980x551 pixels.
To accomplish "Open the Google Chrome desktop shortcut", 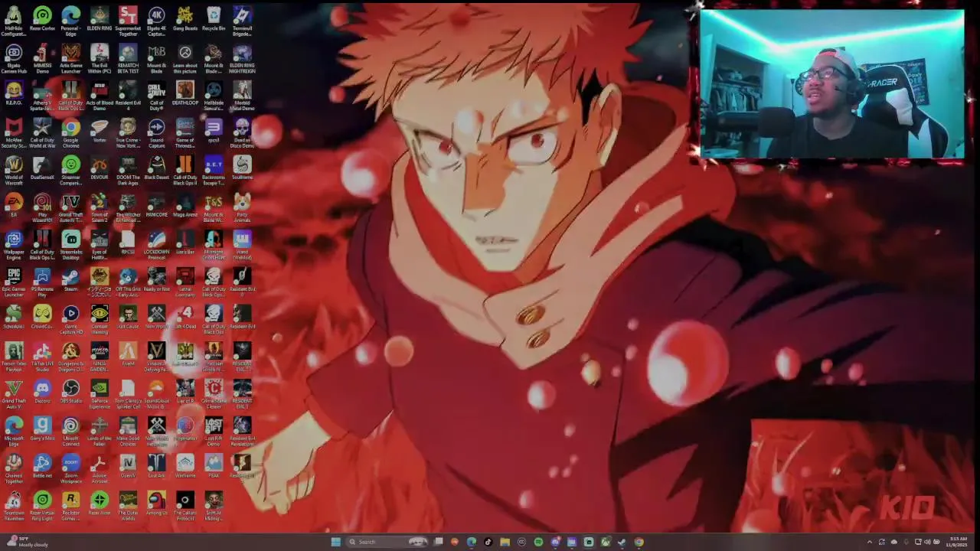I will [71, 132].
